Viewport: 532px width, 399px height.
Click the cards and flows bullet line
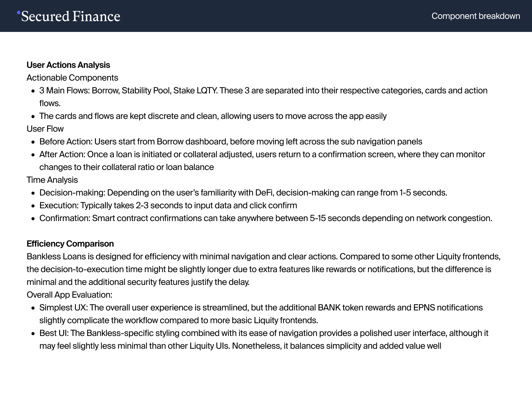point(213,116)
